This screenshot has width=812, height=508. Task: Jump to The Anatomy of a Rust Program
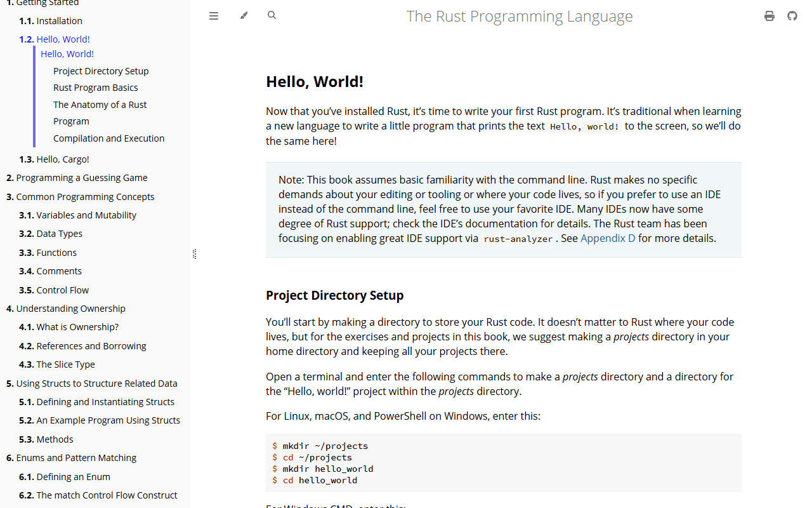coord(100,113)
